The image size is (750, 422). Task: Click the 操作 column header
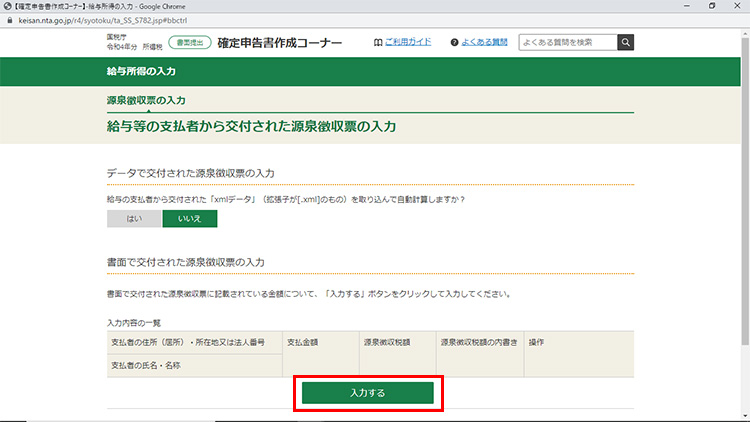[x=536, y=342]
